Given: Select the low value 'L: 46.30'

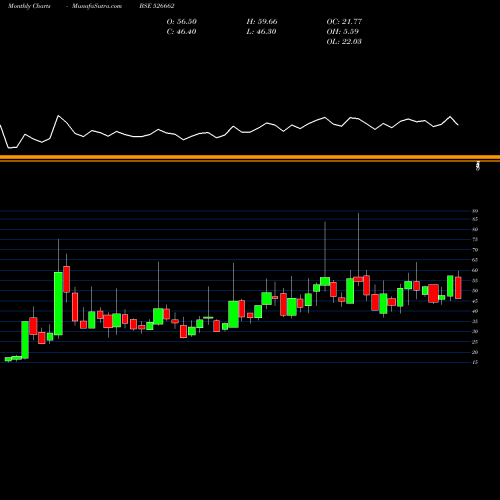Looking at the screenshot, I should click(261, 32).
